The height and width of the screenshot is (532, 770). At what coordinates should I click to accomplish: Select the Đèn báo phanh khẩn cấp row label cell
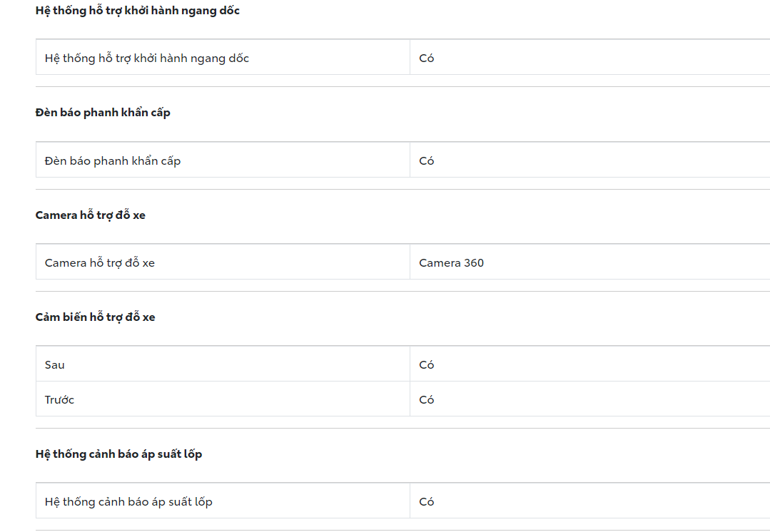click(113, 161)
